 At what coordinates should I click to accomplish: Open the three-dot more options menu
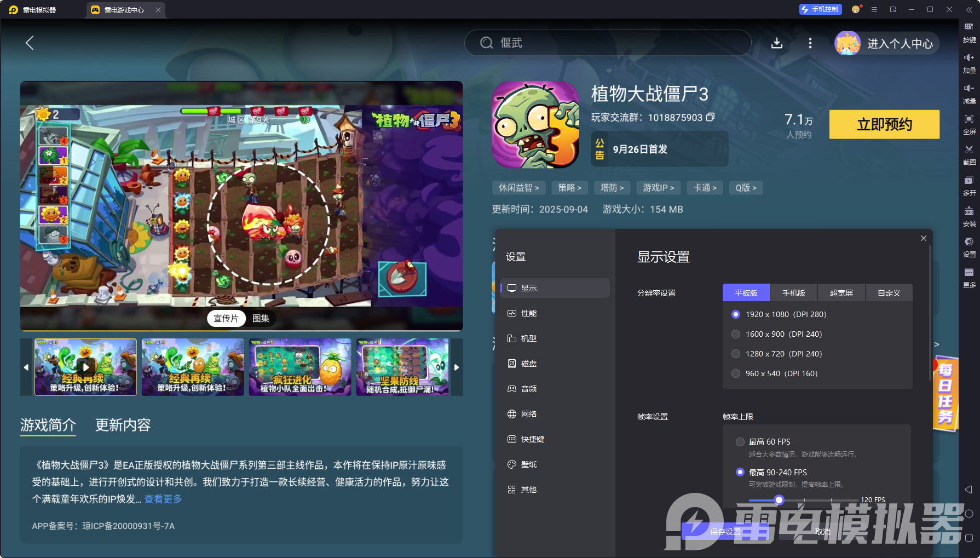[x=810, y=43]
